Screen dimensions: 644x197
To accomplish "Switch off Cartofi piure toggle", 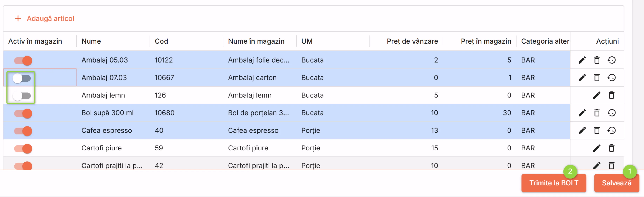I will 23,149.
